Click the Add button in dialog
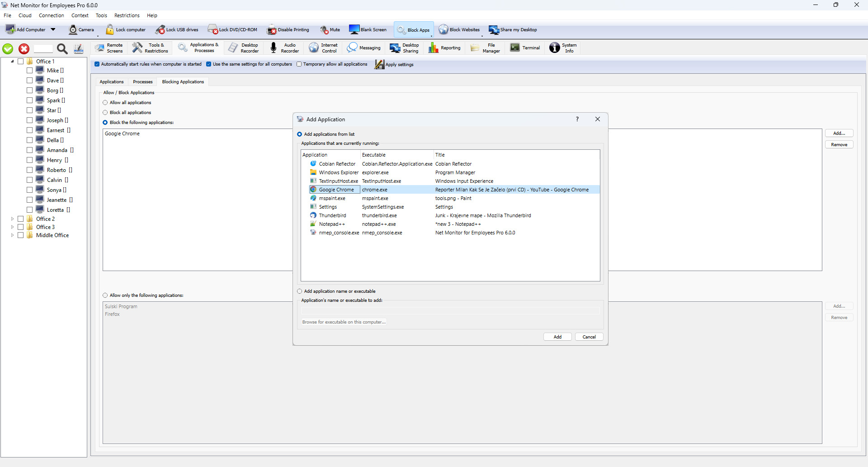 557,337
